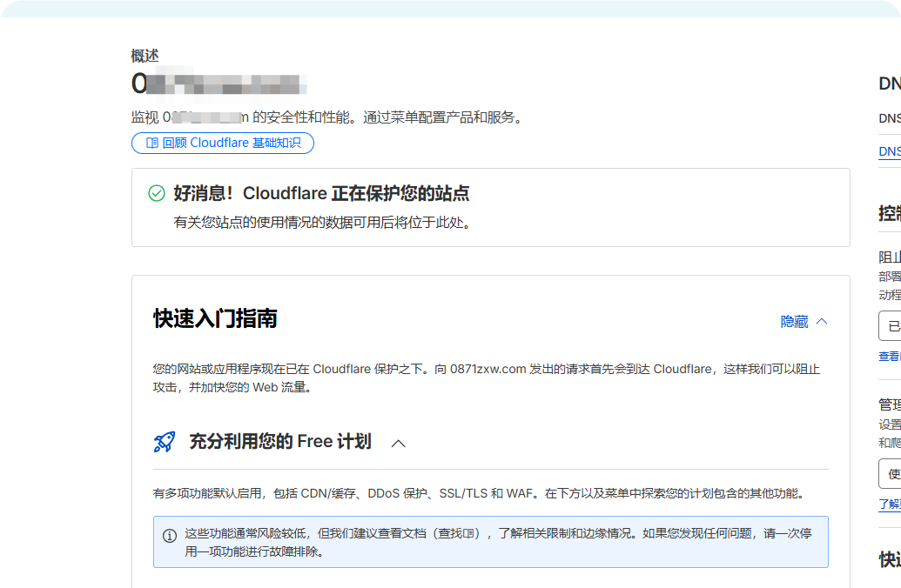The height and width of the screenshot is (588, 901).
Task: Click the green checkmark icon beside 好消息
Action: tap(157, 193)
